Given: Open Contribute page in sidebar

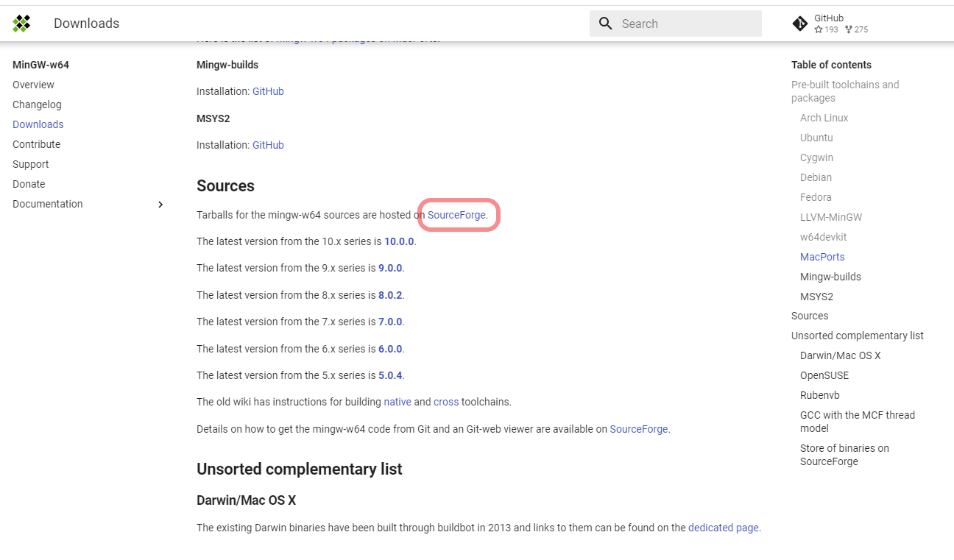Looking at the screenshot, I should [x=36, y=144].
